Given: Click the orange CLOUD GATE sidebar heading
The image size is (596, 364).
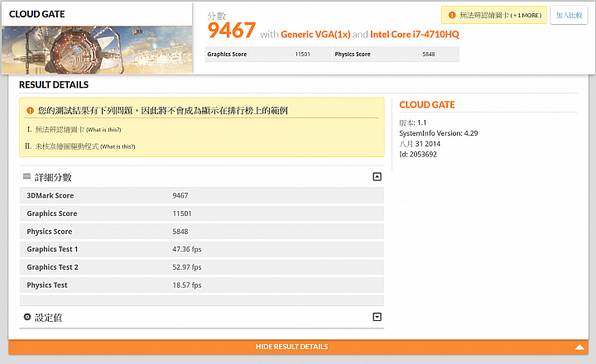Looking at the screenshot, I should [427, 105].
